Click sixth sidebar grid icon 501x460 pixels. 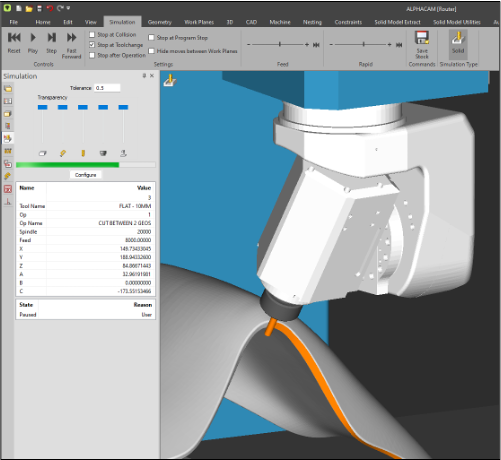point(8,151)
